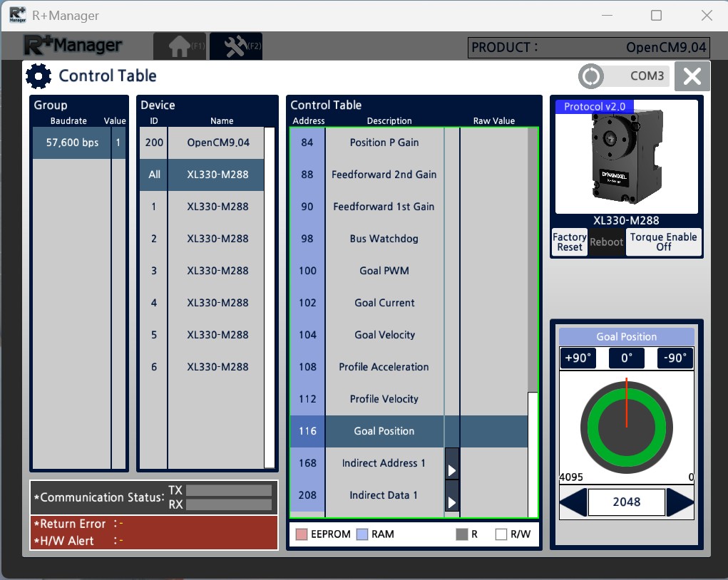Click the EEPROM legend color swatch
Screen dimensions: 728x580
tap(302, 534)
